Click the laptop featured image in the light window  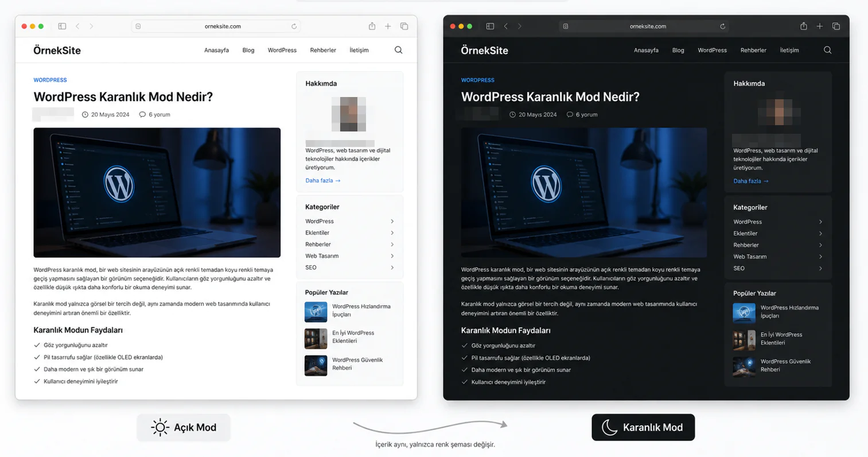pyautogui.click(x=157, y=192)
